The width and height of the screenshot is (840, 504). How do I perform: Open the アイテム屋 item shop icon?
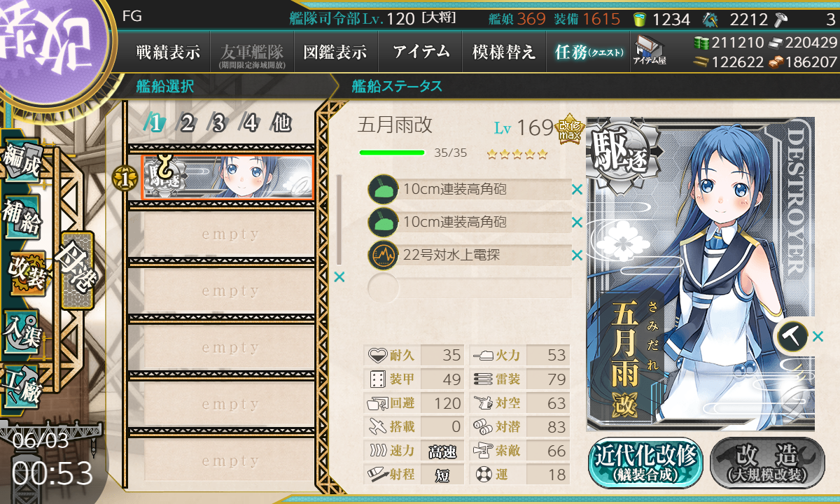[x=650, y=50]
